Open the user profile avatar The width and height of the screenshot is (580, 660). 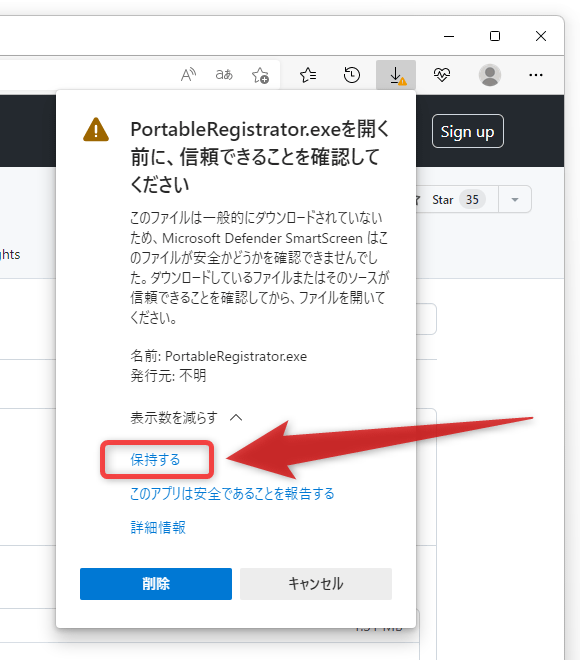[x=490, y=75]
